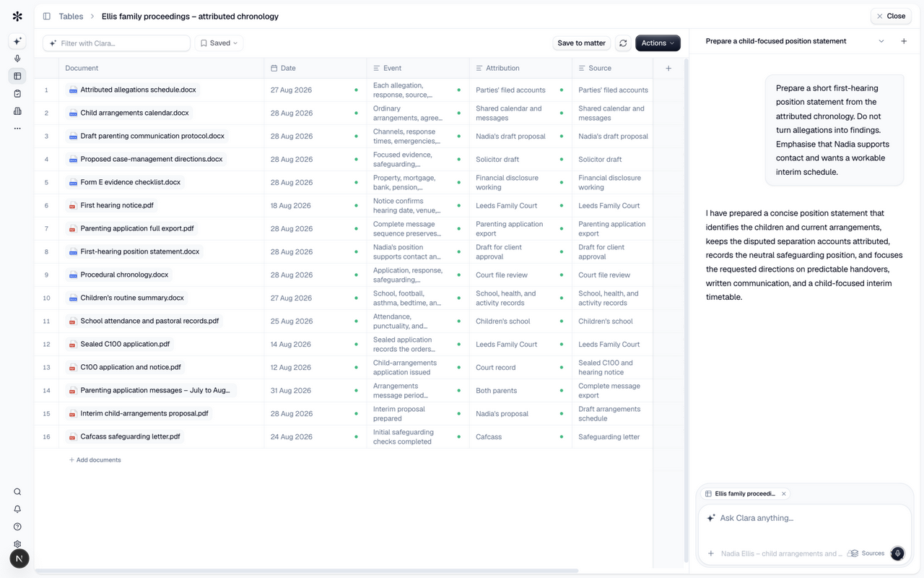Click the Attribution column header

(520, 68)
